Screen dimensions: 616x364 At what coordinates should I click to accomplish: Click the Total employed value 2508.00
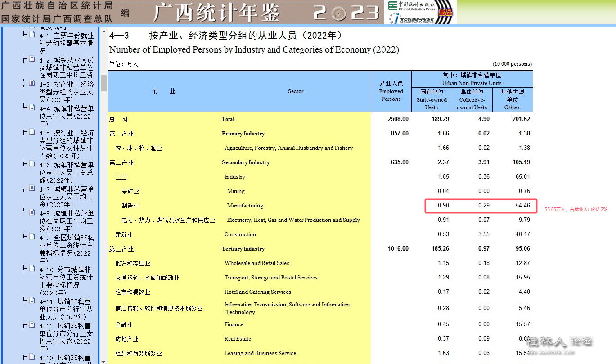398,119
